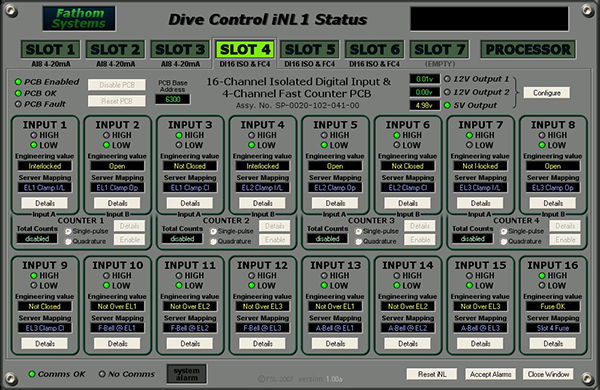Viewport: 600px width, 390px height.
Task: Select Single-pulse mode for COUNTER 1
Action: coord(68,231)
